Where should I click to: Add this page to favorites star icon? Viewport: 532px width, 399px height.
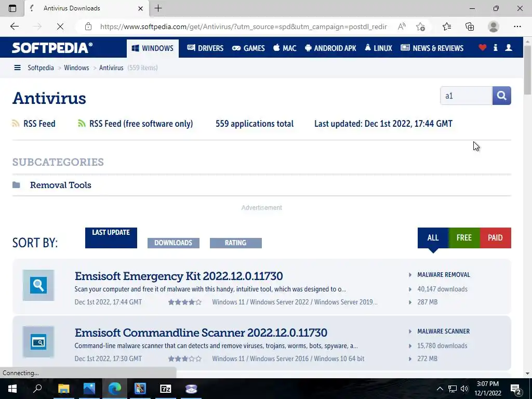[420, 26]
